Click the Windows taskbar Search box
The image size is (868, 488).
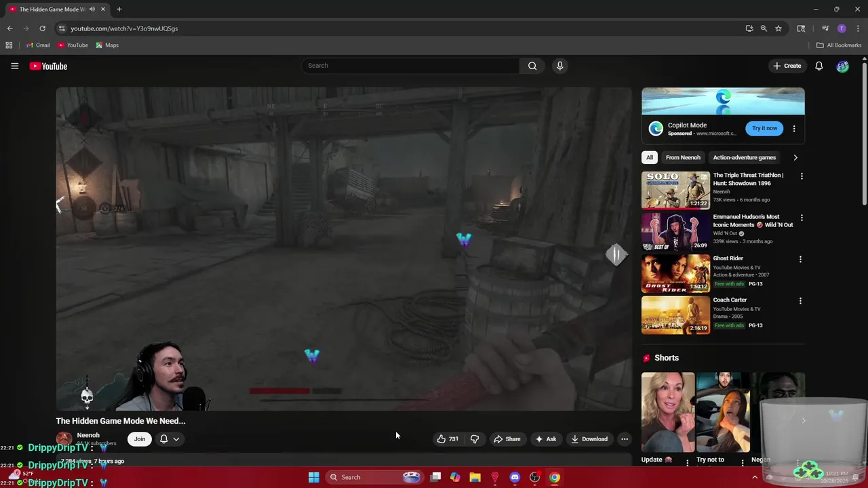[x=374, y=477]
